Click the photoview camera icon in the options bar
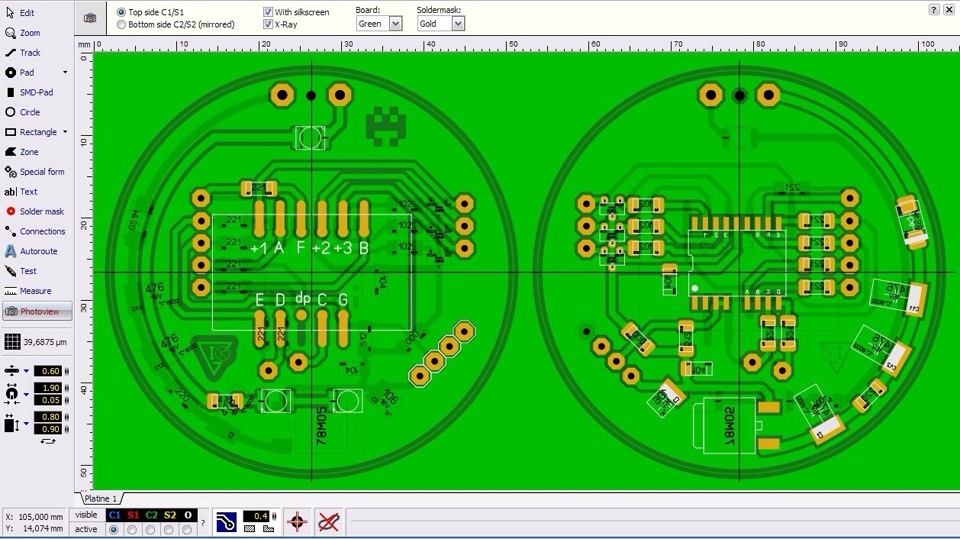The width and height of the screenshot is (960, 539). point(90,18)
